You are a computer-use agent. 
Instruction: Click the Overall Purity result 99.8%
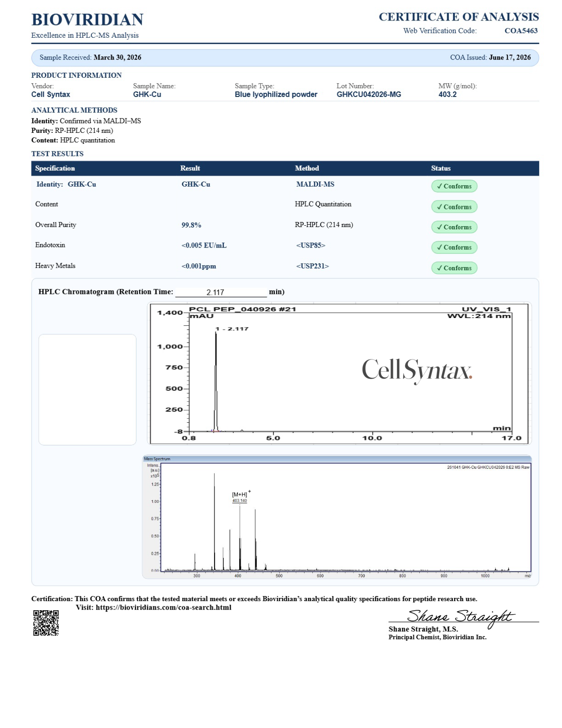[x=191, y=225]
